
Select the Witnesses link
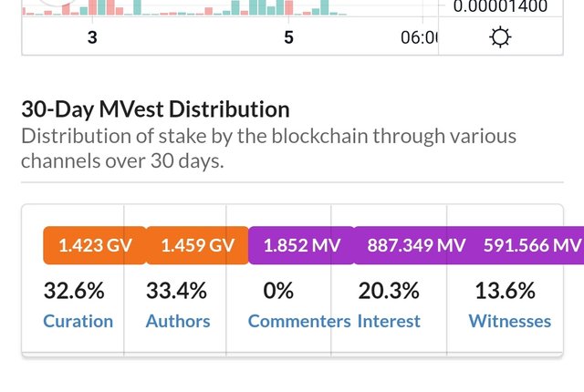click(x=509, y=321)
